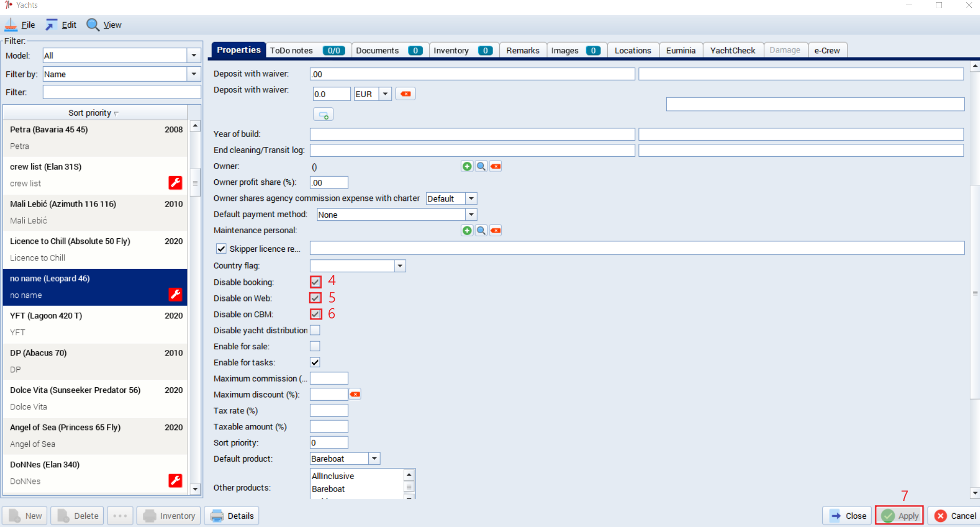Open owner shares commission Default dropdown
The width and height of the screenshot is (980, 527).
tap(471, 198)
